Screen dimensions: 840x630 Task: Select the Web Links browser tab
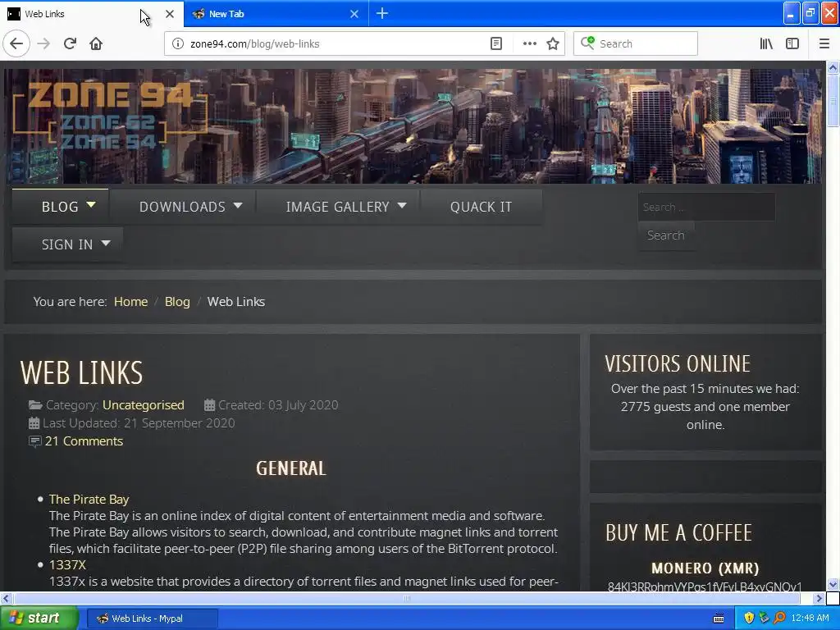(91, 14)
